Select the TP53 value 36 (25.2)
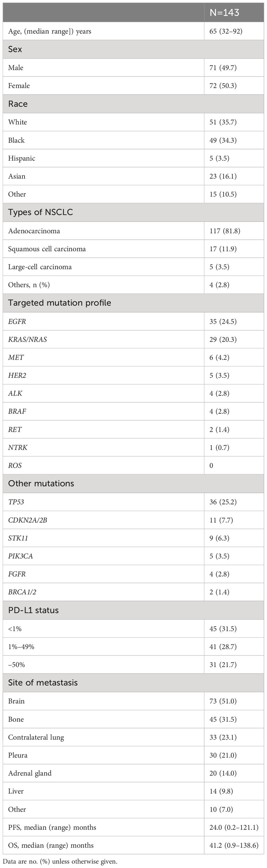The height and width of the screenshot is (868, 267). [x=223, y=502]
